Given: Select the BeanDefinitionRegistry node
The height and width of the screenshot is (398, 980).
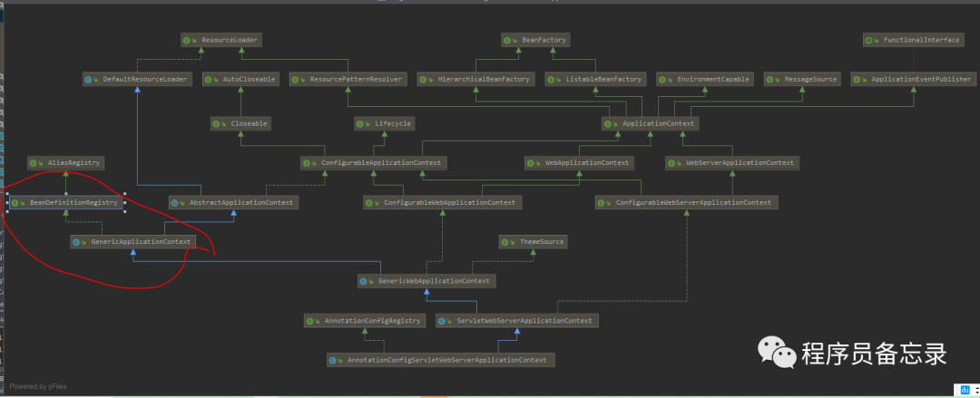Looking at the screenshot, I should (x=65, y=202).
